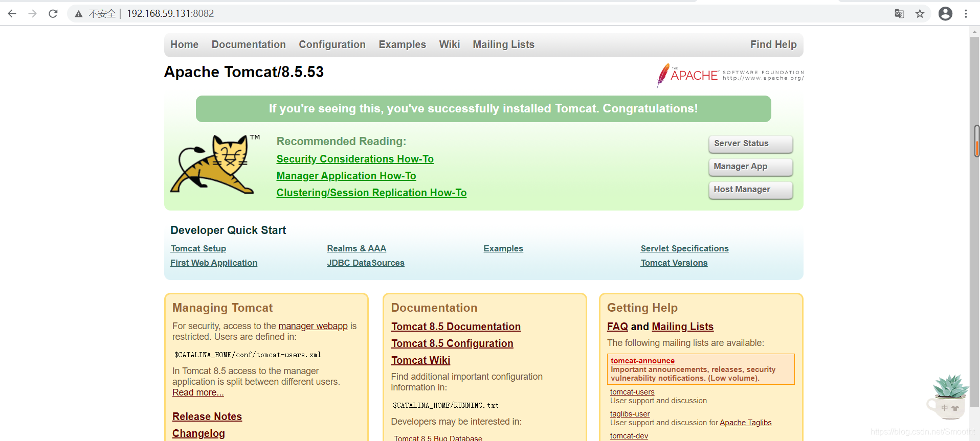The height and width of the screenshot is (441, 980).
Task: Click the scrollbar up arrow
Action: (974, 32)
